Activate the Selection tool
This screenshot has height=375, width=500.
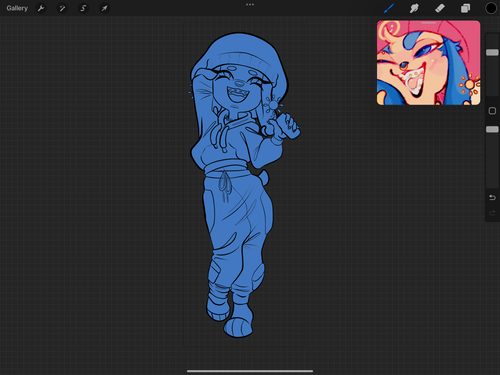pyautogui.click(x=83, y=8)
